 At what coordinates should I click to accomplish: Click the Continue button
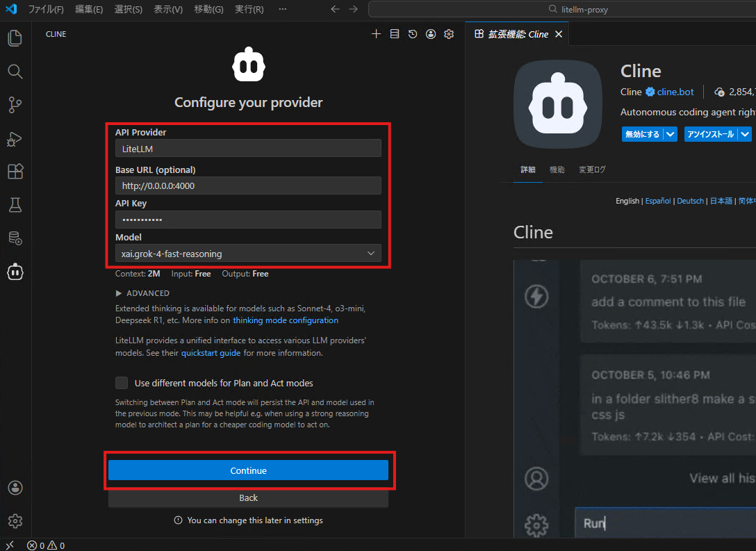coord(248,470)
